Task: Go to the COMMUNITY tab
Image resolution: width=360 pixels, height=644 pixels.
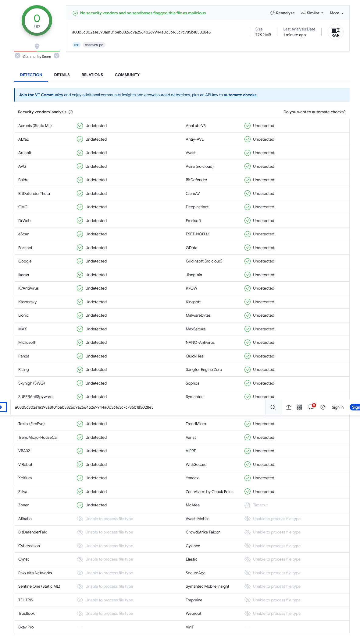Action: [x=127, y=75]
